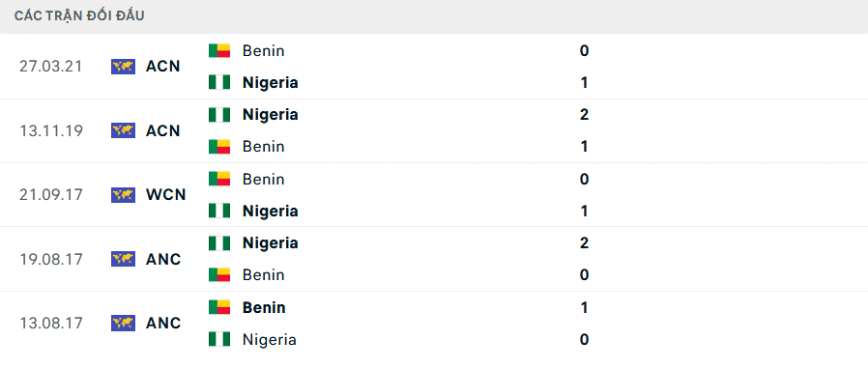The height and width of the screenshot is (369, 868).
Task: Click the CÁC TRẬN ĐỐI ĐẦU section header
Action: 79,16
